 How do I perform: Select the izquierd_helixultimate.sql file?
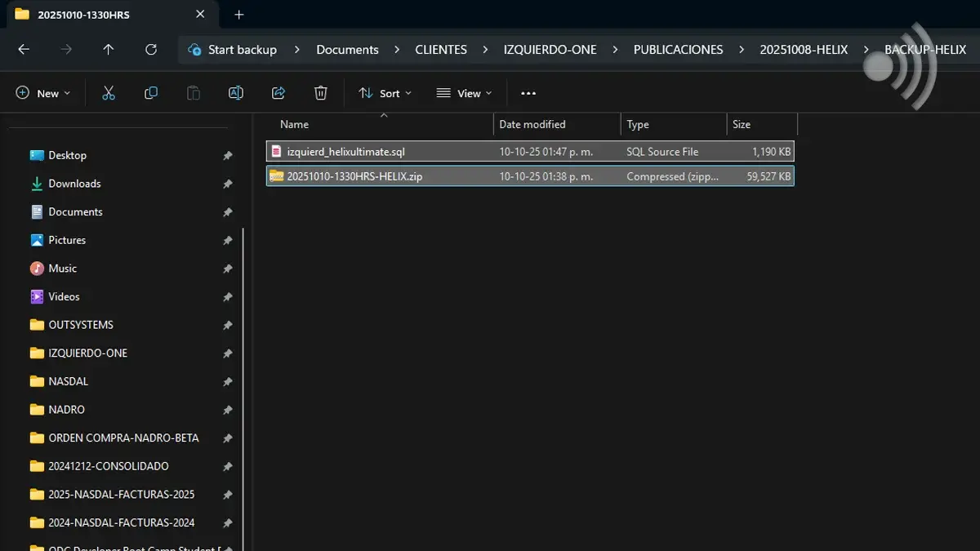click(345, 152)
